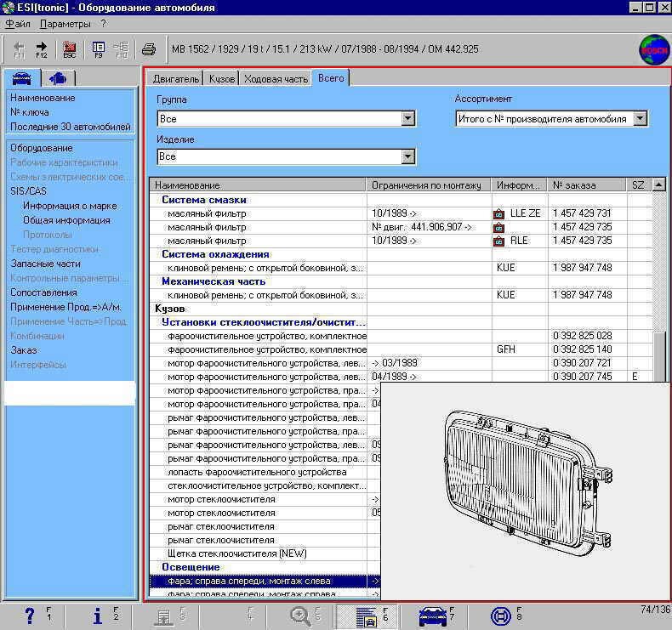Click the Bosch globe logo
Viewport: 672px width, 630px height.
tap(653, 48)
